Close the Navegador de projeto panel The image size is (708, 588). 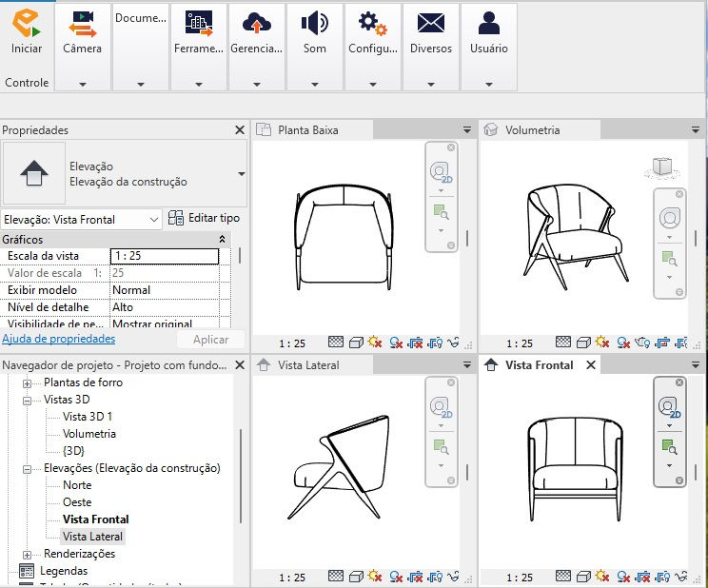click(x=240, y=365)
